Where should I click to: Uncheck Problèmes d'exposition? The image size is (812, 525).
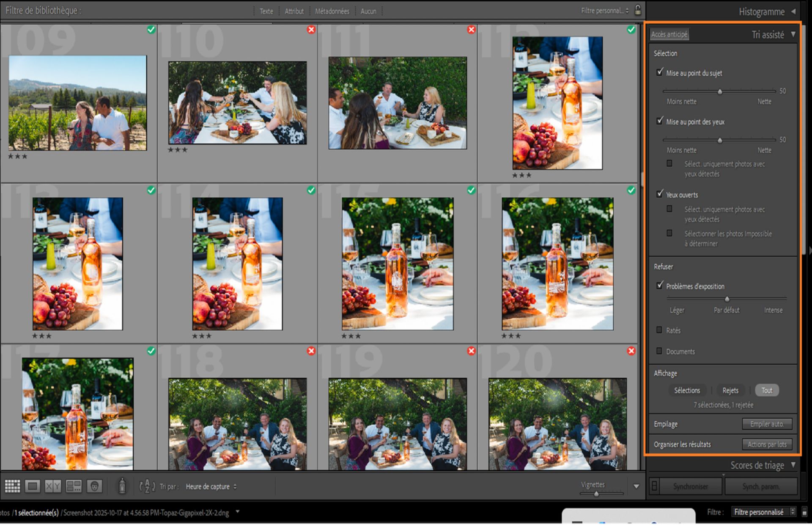[x=660, y=286]
